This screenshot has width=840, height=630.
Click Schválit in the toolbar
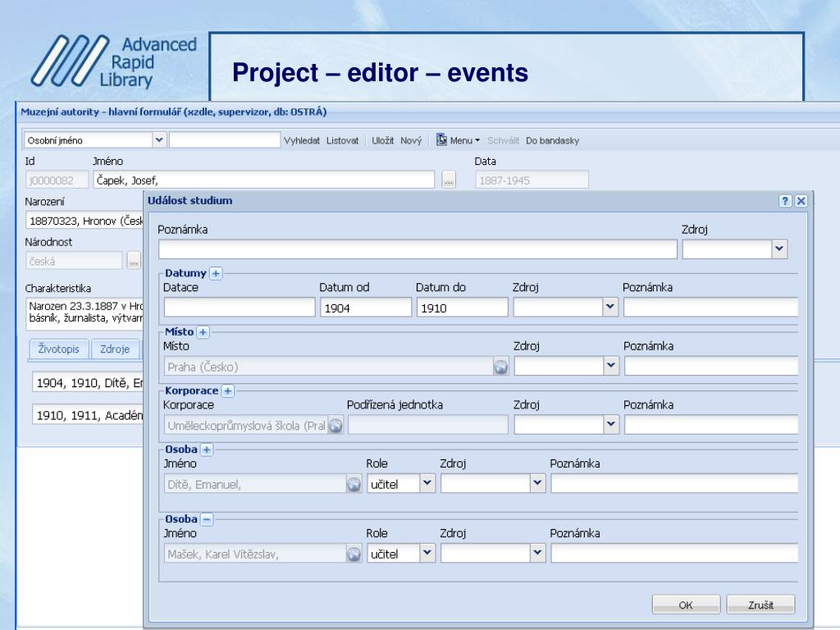[x=503, y=140]
